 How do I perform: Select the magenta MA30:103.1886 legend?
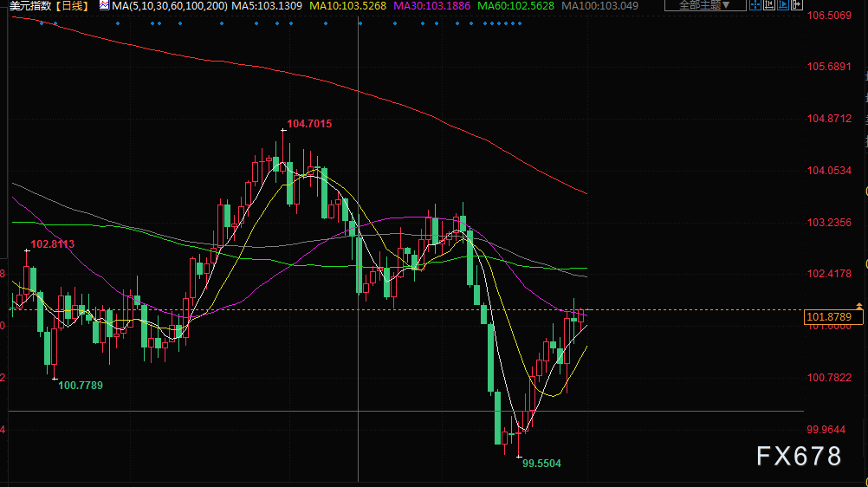431,6
